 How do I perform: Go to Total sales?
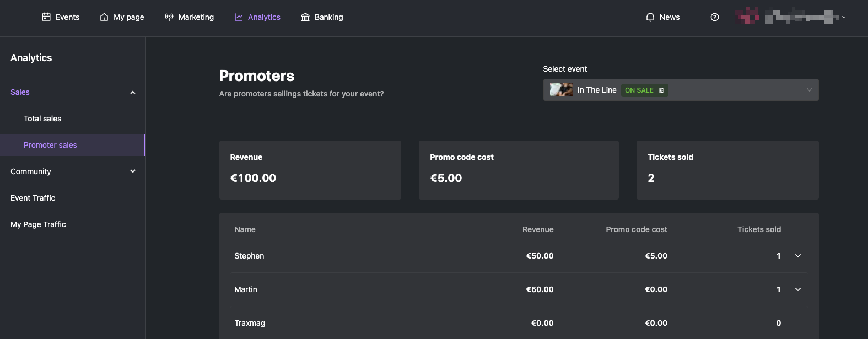[42, 119]
